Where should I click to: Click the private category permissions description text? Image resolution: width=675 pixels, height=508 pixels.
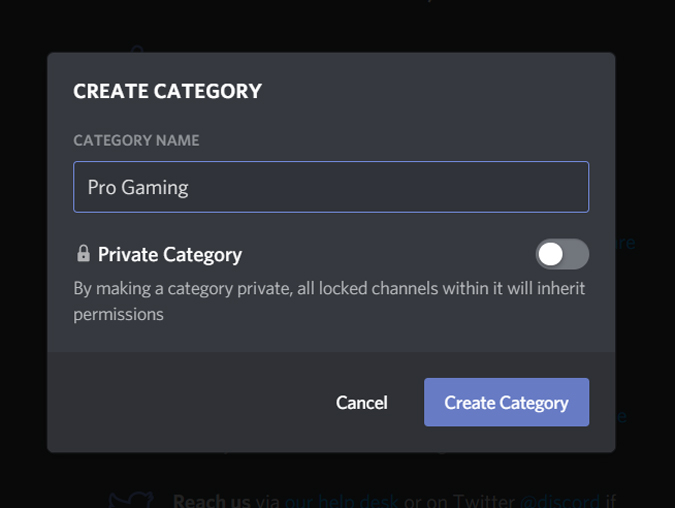[328, 301]
